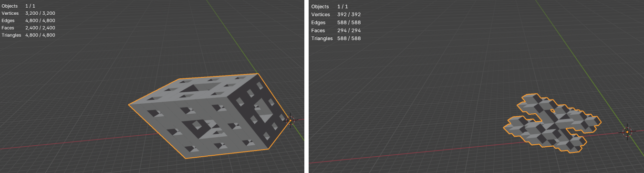Click the 3D cursor beside the sponge cube
644x173 pixels.
click(290, 120)
